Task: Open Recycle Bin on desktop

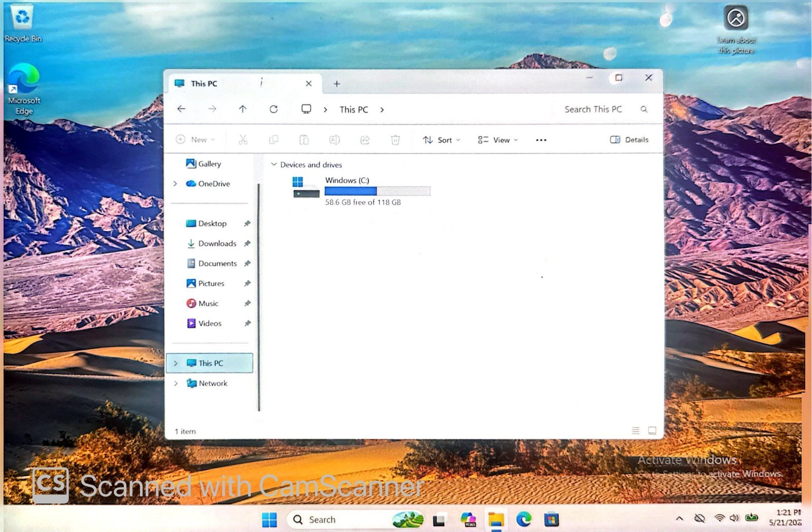Action: coord(23,24)
